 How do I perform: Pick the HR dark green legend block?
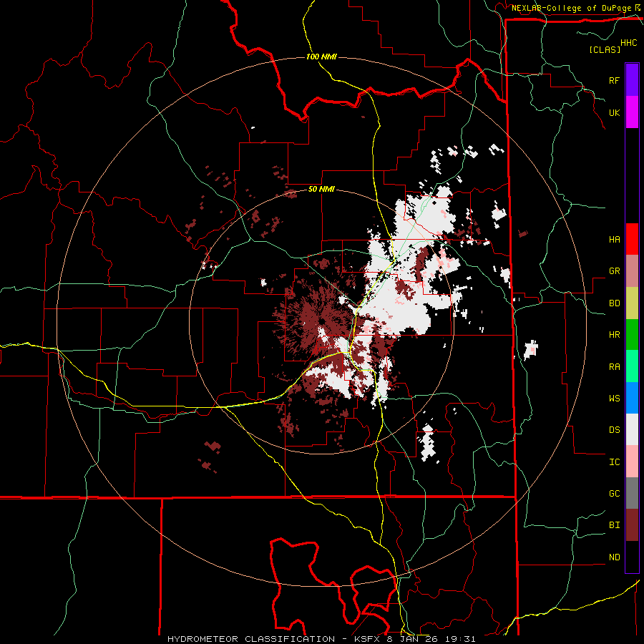click(x=632, y=334)
